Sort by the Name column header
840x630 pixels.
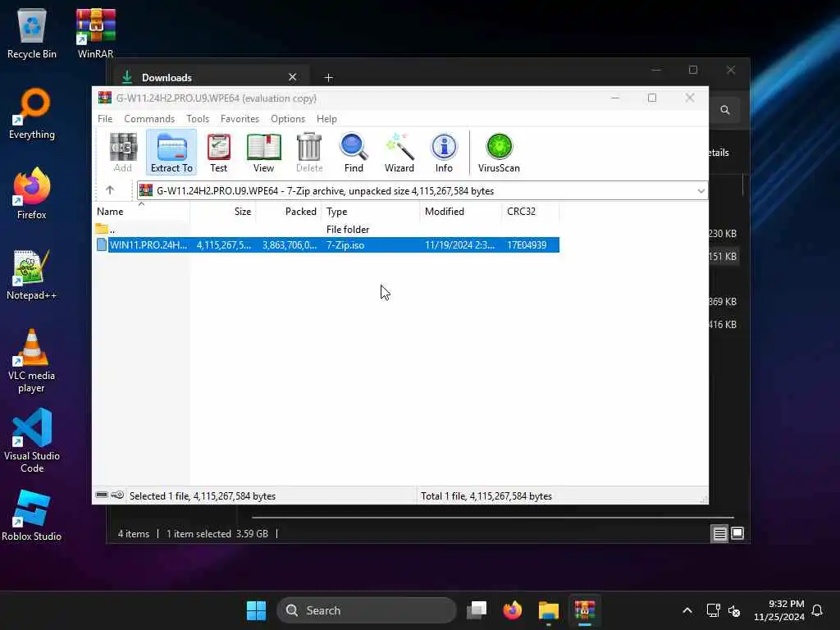point(141,212)
